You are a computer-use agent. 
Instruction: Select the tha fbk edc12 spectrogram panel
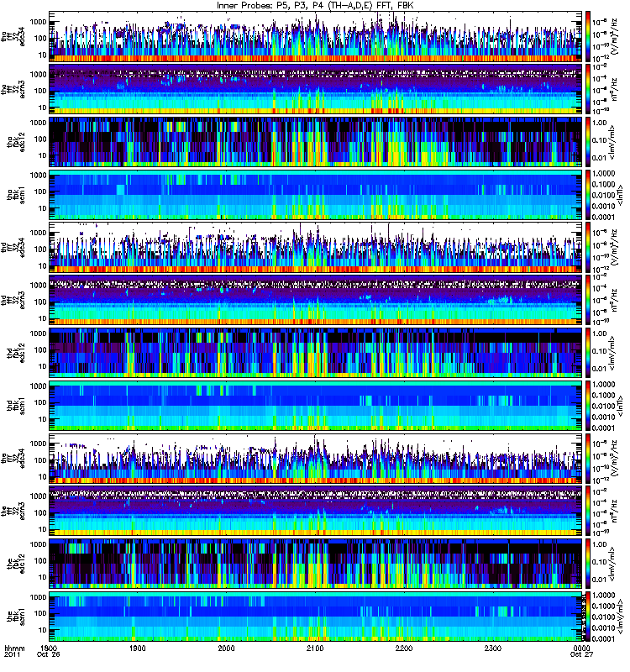point(316,142)
